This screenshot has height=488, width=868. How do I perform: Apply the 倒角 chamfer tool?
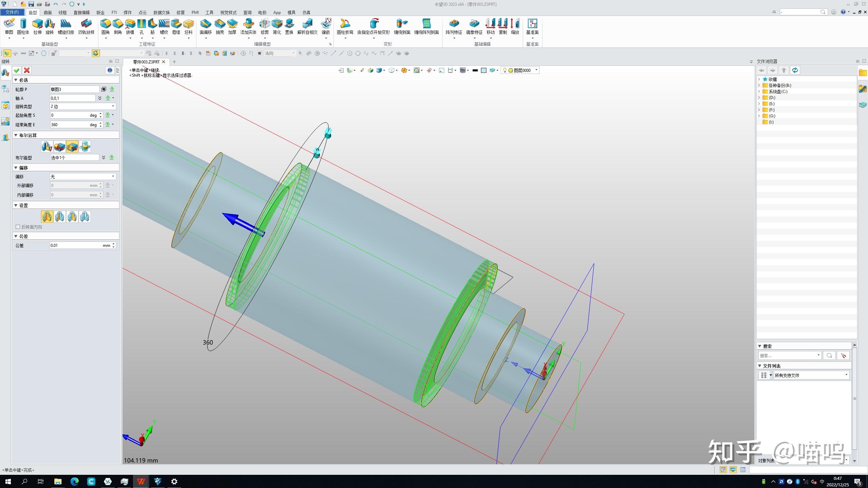(118, 26)
